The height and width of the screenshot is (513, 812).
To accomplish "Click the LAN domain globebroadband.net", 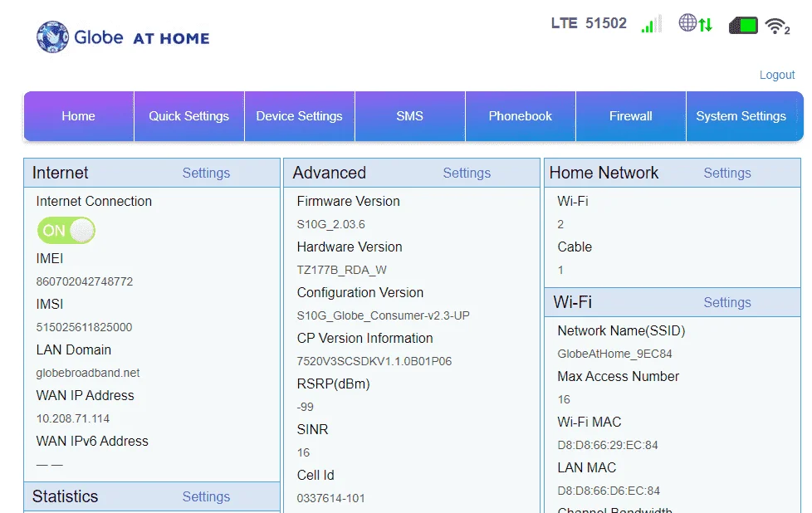I will point(88,373).
